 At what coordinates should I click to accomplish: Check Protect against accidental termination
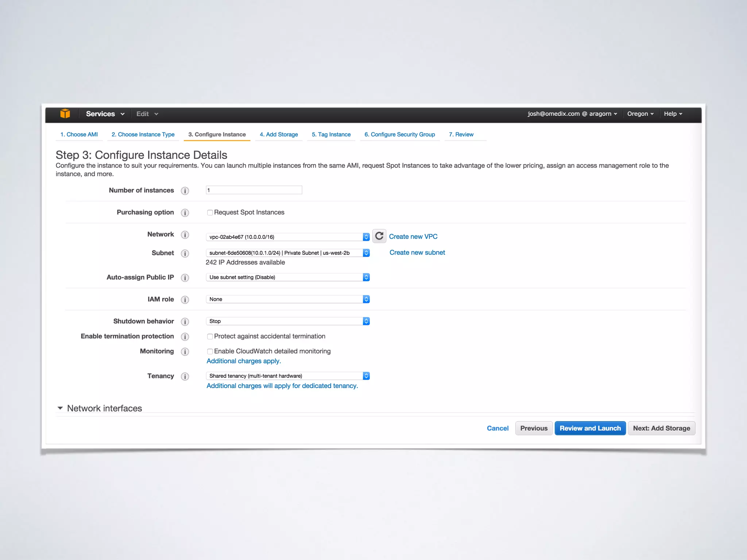point(210,337)
